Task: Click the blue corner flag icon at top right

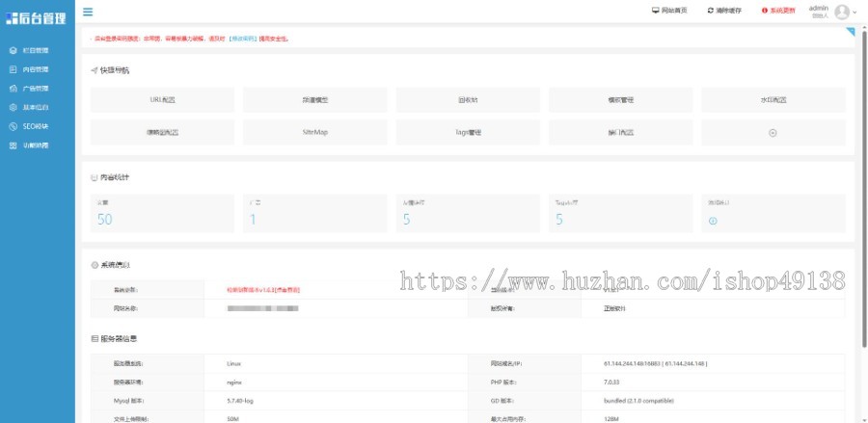Action: [x=851, y=32]
